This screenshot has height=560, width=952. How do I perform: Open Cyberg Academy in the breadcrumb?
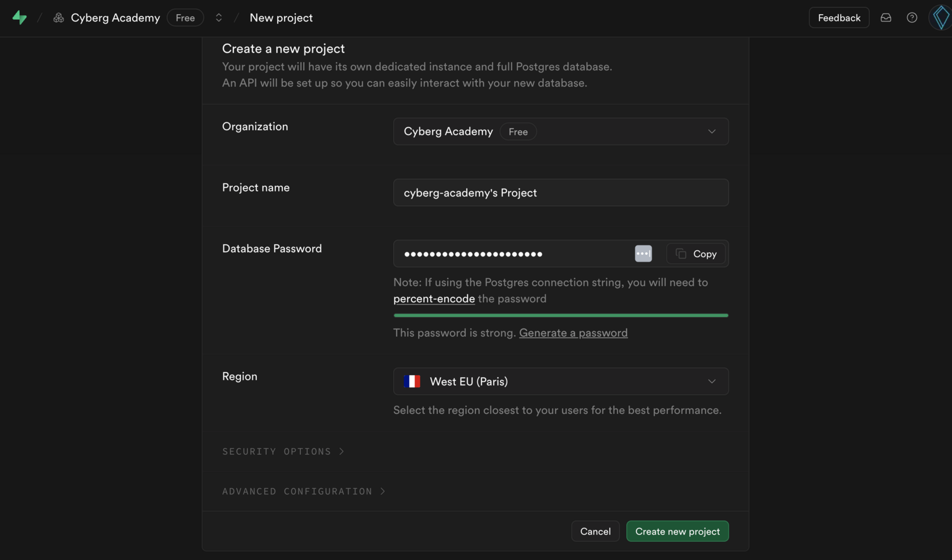click(116, 18)
